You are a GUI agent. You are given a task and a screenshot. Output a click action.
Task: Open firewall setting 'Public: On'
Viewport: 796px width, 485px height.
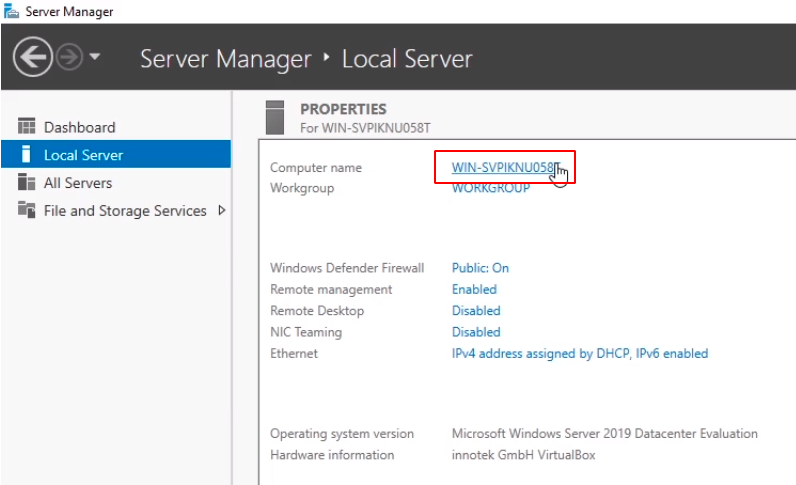coord(480,268)
